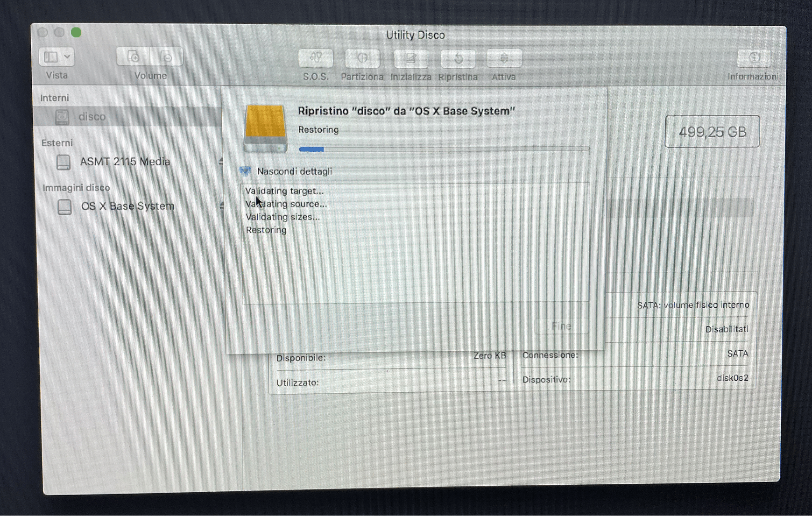
Task: Click the green zoom window button
Action: (76, 32)
